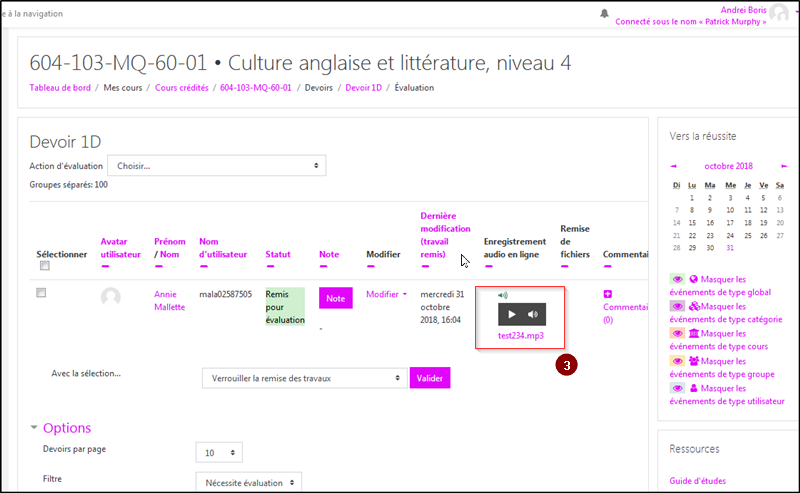The height and width of the screenshot is (493, 800).
Task: Mute the audio player volume
Action: (533, 314)
